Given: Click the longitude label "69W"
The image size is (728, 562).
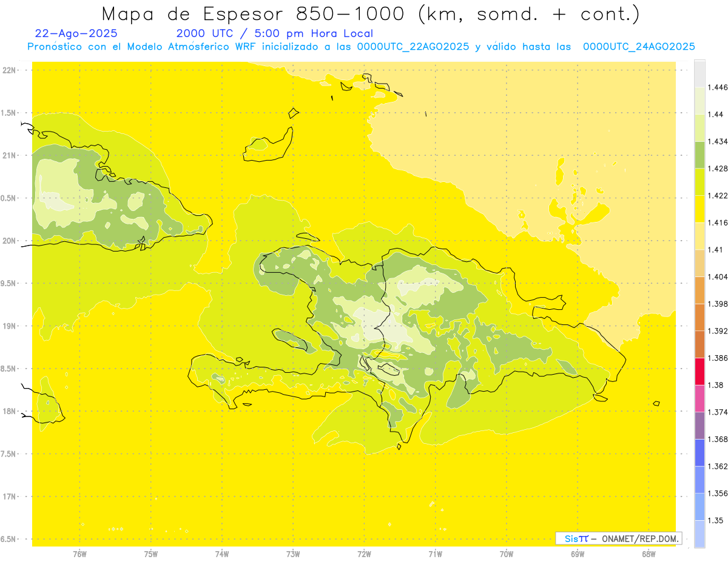Looking at the screenshot, I should tap(578, 554).
